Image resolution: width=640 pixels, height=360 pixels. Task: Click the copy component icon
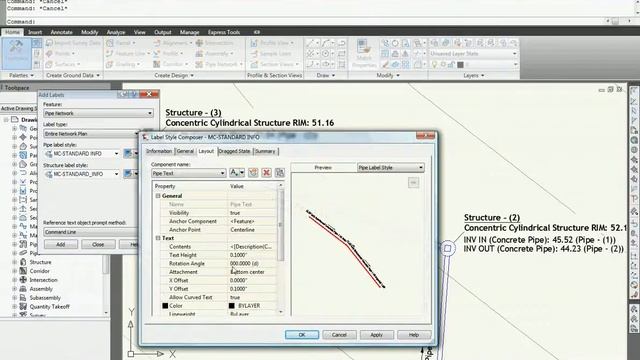[x=253, y=173]
